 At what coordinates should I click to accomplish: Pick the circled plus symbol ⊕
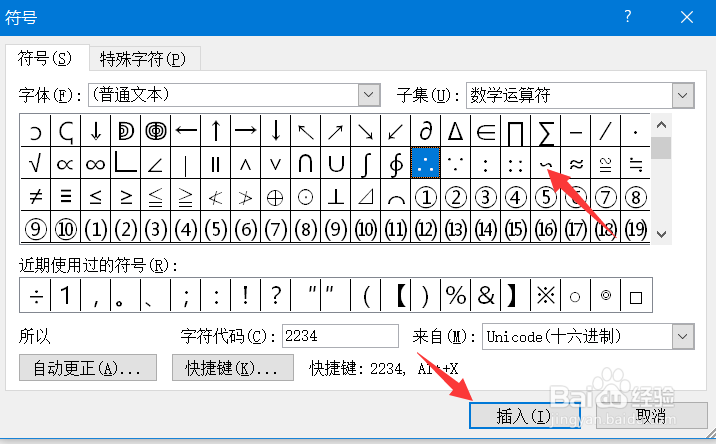[275, 196]
